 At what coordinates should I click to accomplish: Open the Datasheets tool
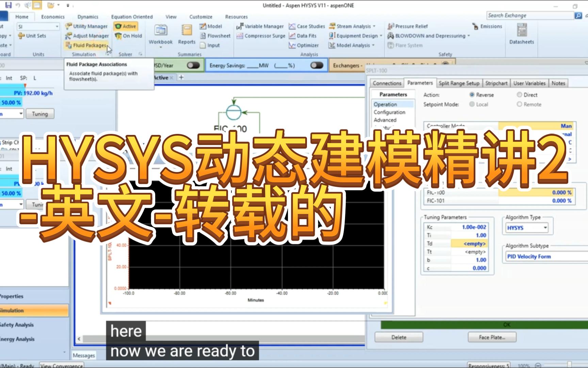521,34
